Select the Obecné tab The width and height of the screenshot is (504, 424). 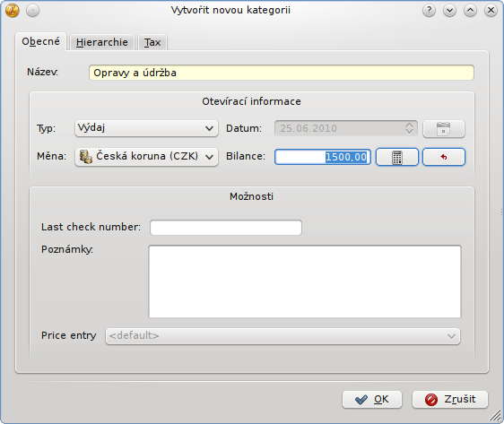pyautogui.click(x=41, y=41)
